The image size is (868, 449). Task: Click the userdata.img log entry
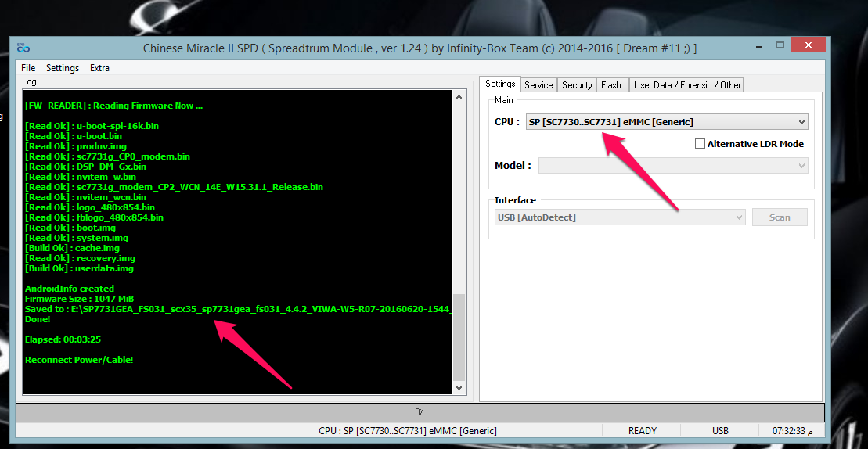click(79, 268)
